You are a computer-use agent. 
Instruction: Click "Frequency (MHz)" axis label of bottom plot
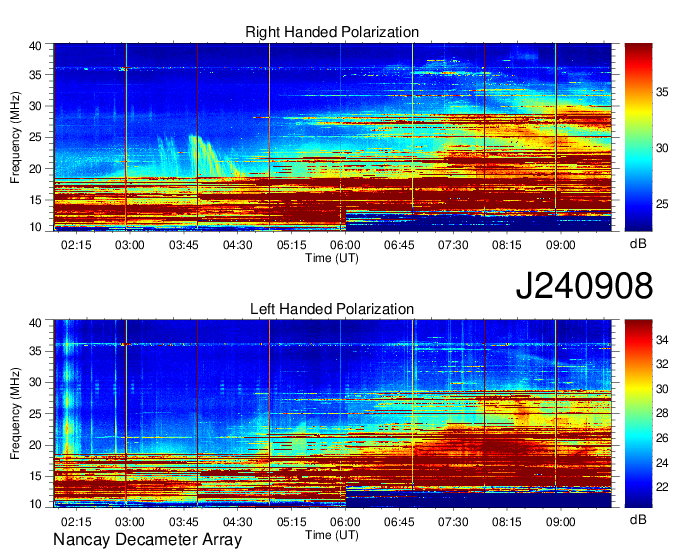pos(15,414)
